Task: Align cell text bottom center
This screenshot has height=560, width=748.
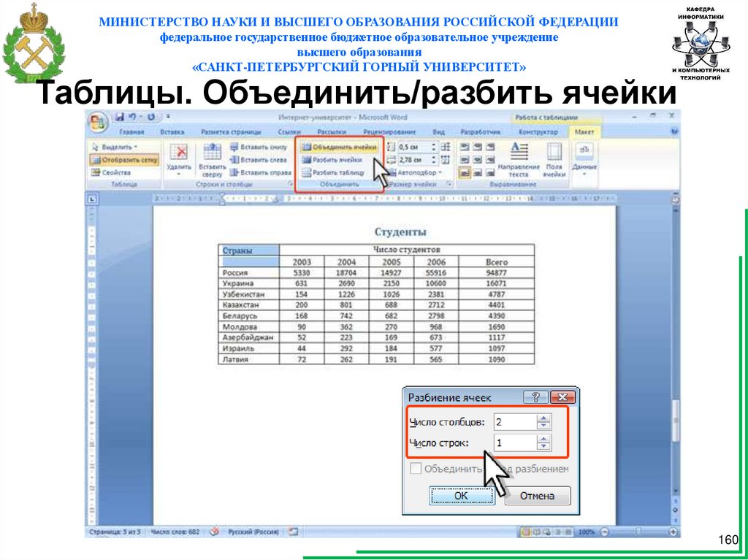Action: [x=478, y=173]
